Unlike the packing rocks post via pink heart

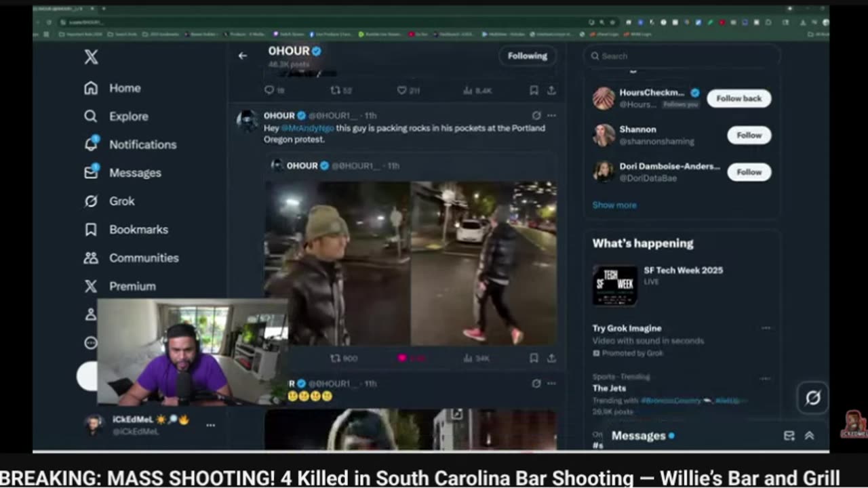pos(401,358)
